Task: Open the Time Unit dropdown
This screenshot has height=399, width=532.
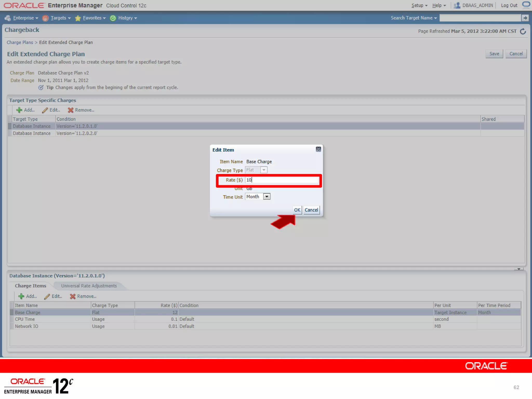Action: [267, 197]
